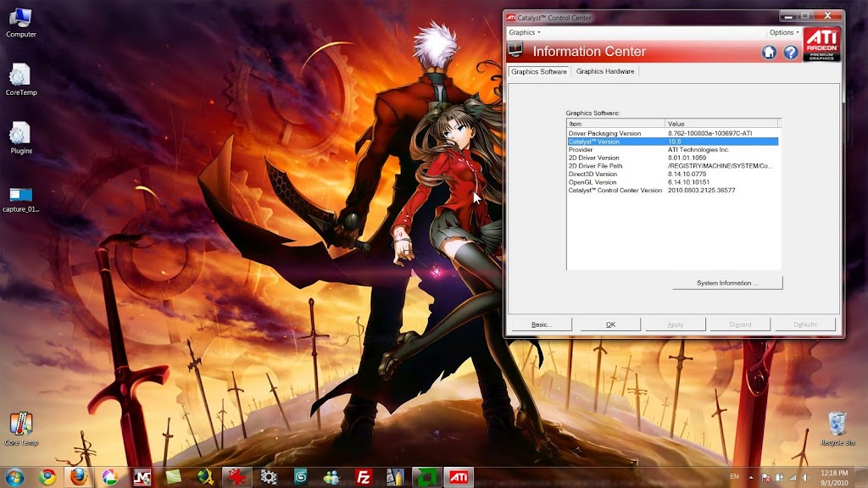868x488 pixels.
Task: Open Help via the question mark icon
Action: click(791, 52)
